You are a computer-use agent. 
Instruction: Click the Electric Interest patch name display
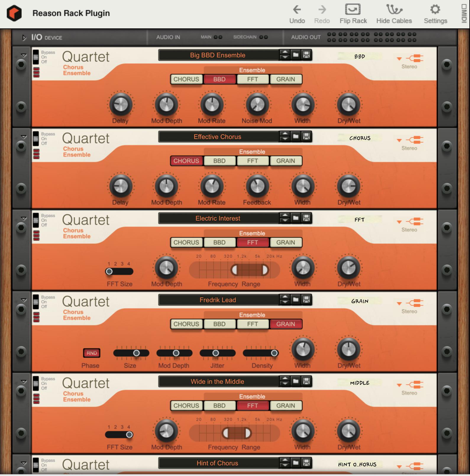click(x=218, y=218)
